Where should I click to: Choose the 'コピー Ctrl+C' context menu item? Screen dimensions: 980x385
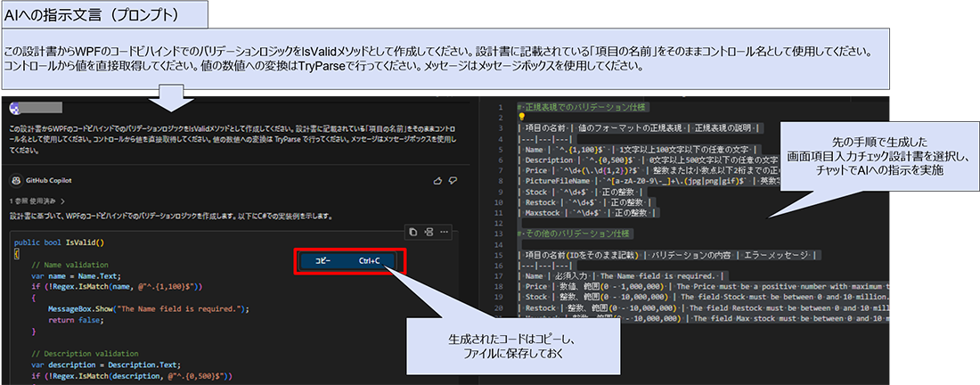coord(347,261)
